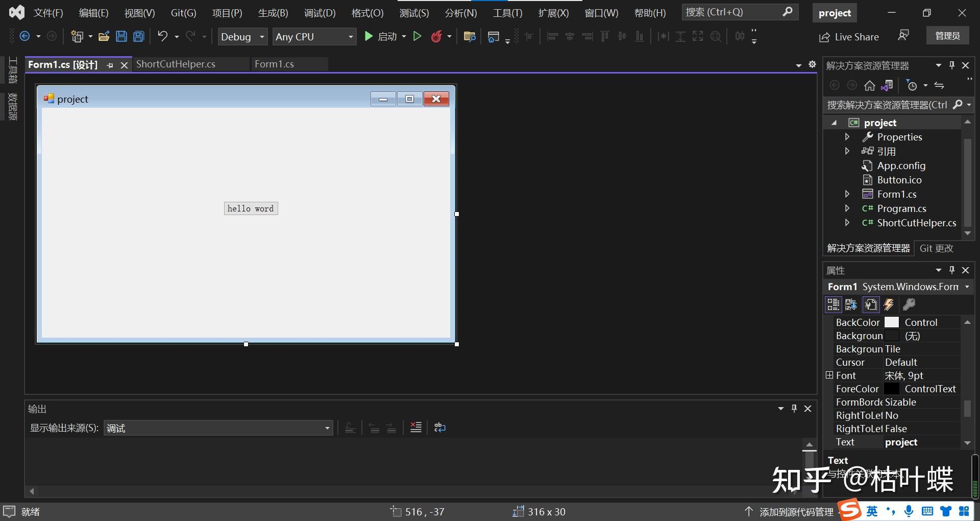Open the Debug configuration dropdown
The height and width of the screenshot is (521, 980).
click(242, 36)
